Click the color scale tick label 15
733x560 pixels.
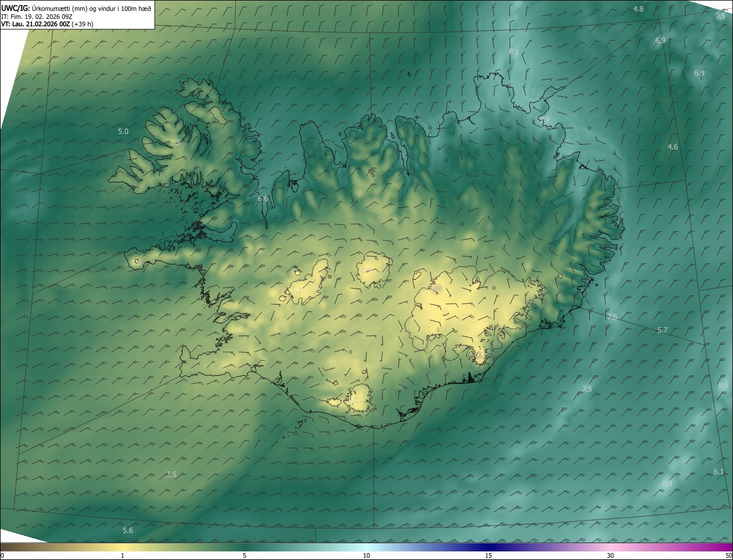488,555
